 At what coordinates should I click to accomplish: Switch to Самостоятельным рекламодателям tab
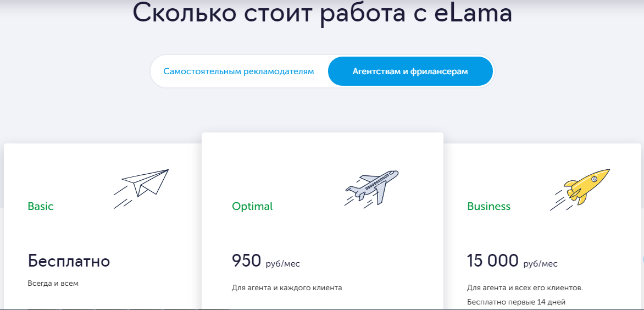238,71
